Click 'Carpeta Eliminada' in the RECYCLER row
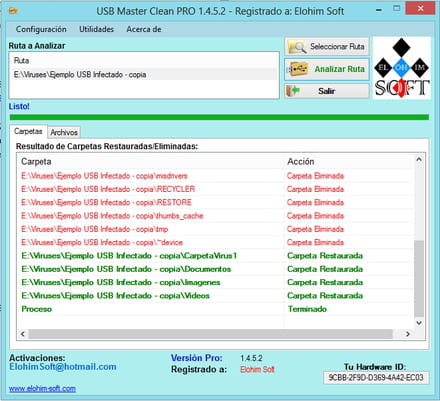This screenshot has height=401, width=440. (315, 189)
